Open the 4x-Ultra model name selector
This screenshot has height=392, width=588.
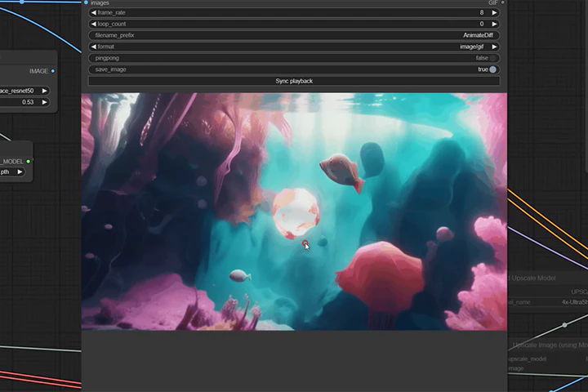[x=547, y=302]
